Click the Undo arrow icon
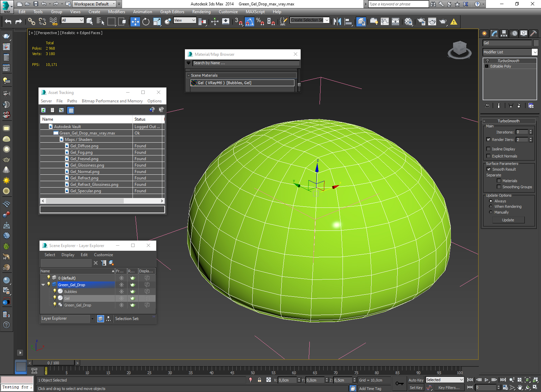 tap(8, 22)
